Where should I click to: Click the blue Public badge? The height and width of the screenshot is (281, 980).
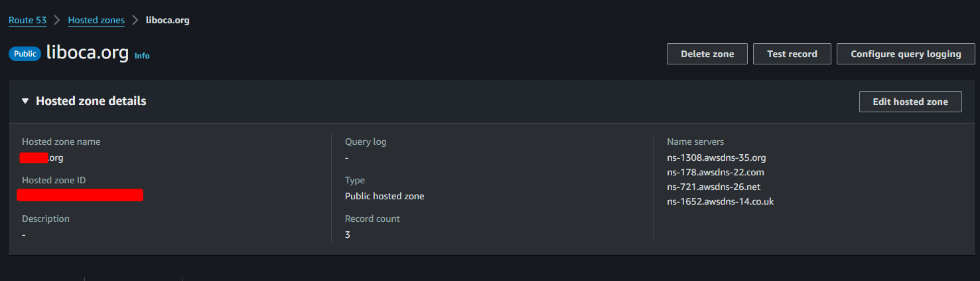[25, 54]
